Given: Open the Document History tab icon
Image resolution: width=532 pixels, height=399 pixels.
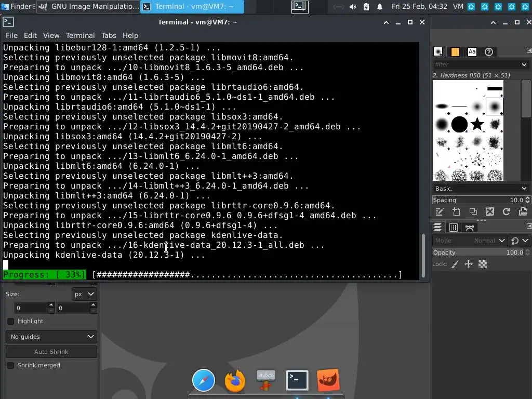Looking at the screenshot, I should [489, 52].
